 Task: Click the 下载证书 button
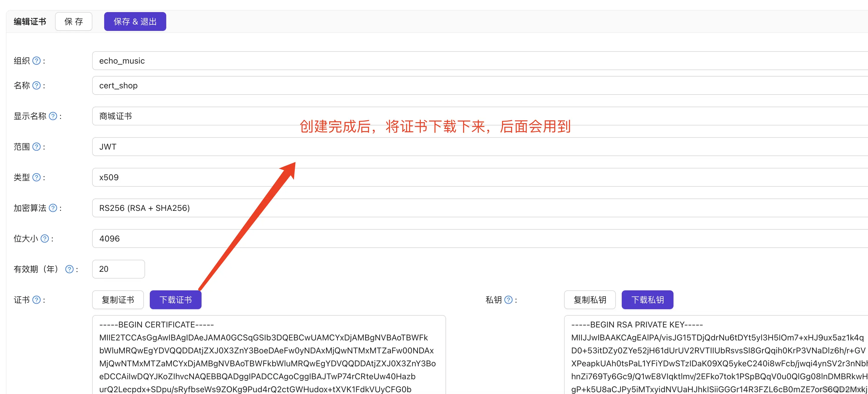(x=176, y=300)
